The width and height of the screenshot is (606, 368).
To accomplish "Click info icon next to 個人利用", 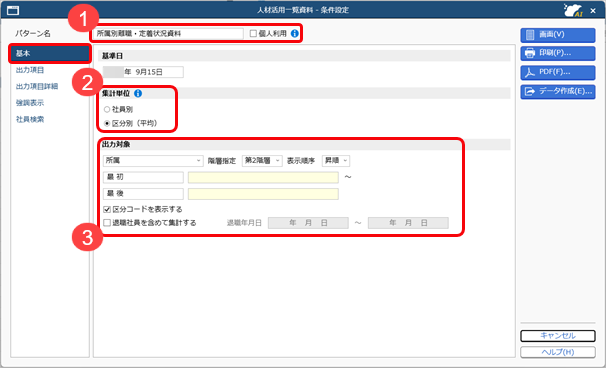I will tap(294, 34).
